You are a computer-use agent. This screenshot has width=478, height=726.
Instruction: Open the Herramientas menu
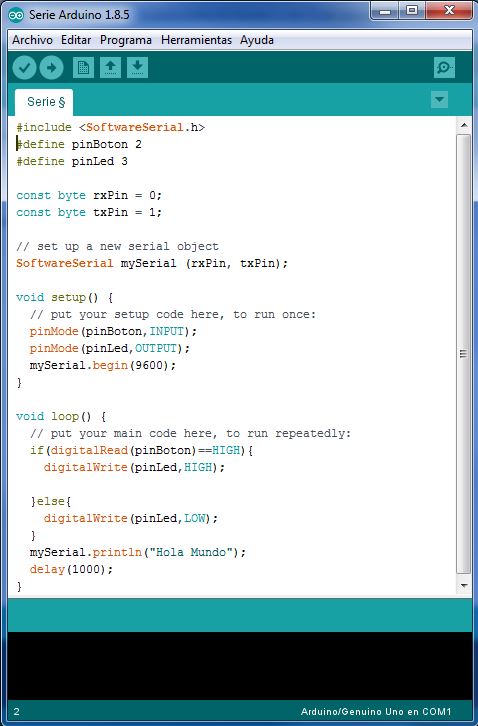(x=196, y=40)
